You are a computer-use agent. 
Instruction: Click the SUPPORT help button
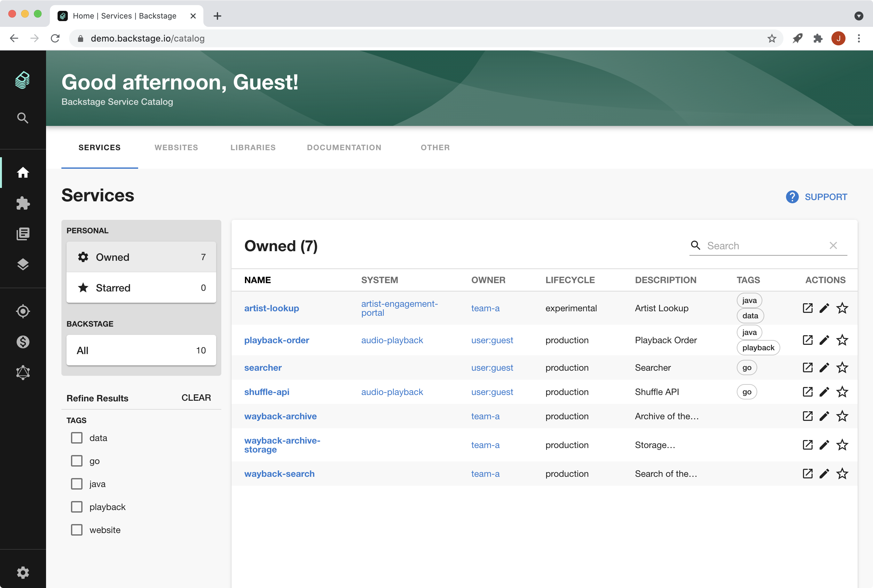(816, 196)
